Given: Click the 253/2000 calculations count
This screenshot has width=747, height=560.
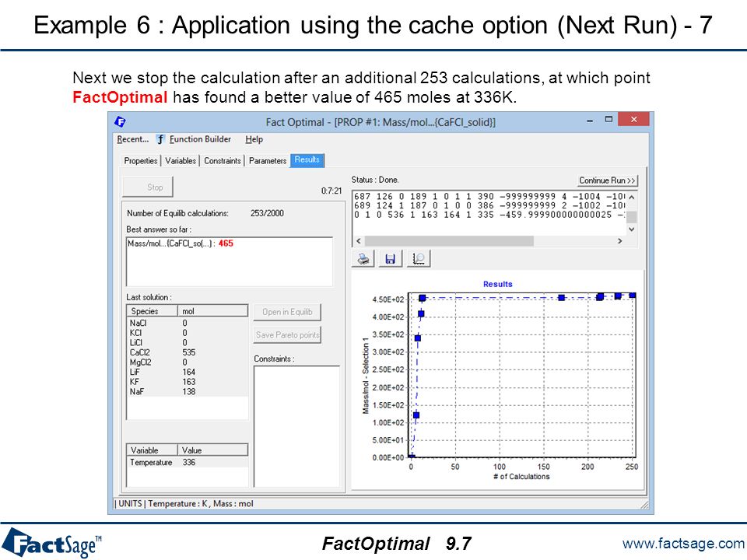Looking at the screenshot, I should [x=267, y=213].
